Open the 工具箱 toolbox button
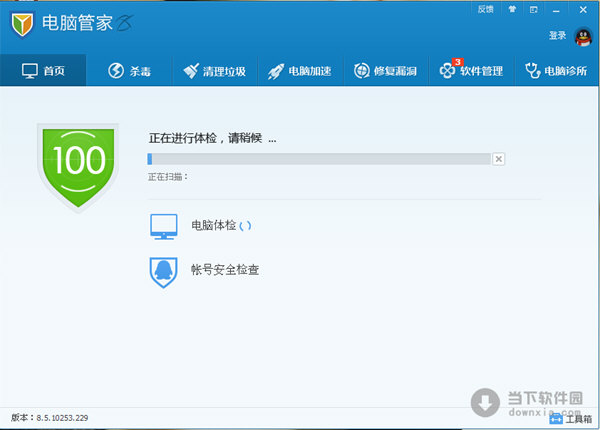Screen dimensions: 600x430 pos(571,419)
